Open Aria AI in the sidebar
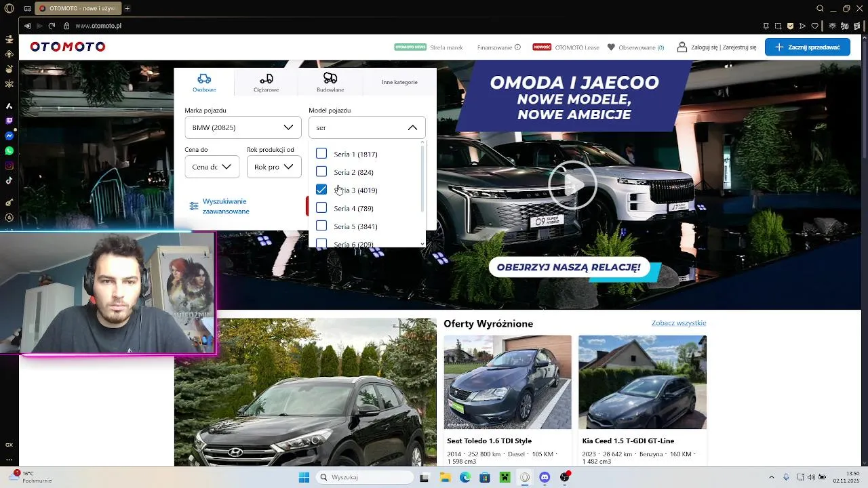 tap(9, 106)
